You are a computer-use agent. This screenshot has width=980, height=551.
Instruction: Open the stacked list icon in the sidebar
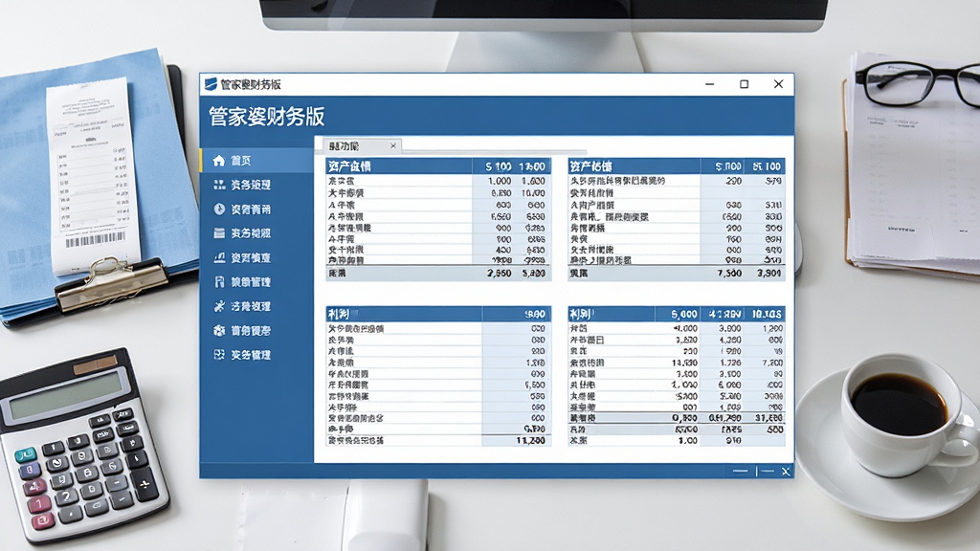pyautogui.click(x=219, y=233)
